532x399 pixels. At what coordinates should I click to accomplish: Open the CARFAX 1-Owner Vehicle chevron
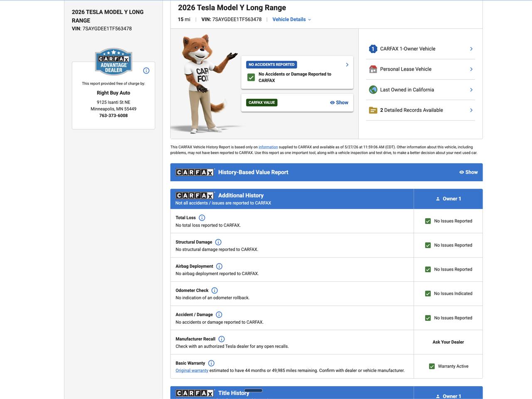pos(471,49)
